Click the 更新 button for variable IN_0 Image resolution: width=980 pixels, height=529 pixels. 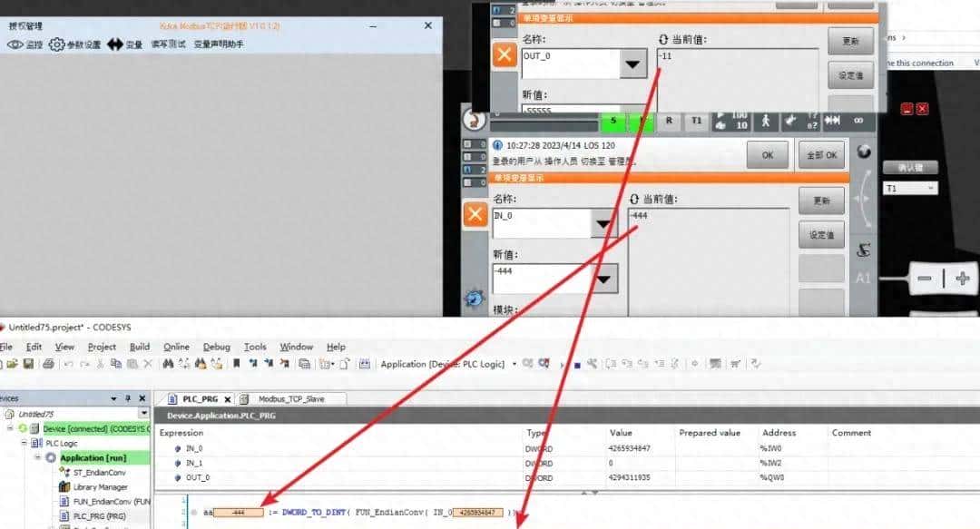point(819,201)
